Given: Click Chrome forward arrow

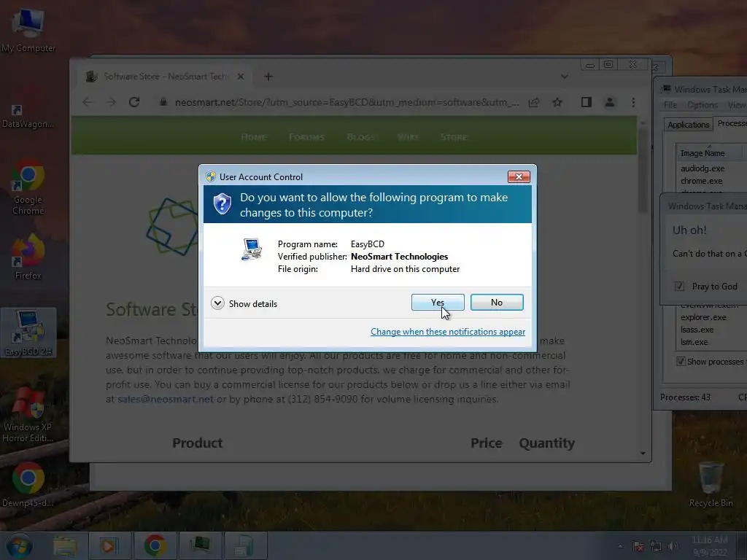Looking at the screenshot, I should pyautogui.click(x=111, y=102).
